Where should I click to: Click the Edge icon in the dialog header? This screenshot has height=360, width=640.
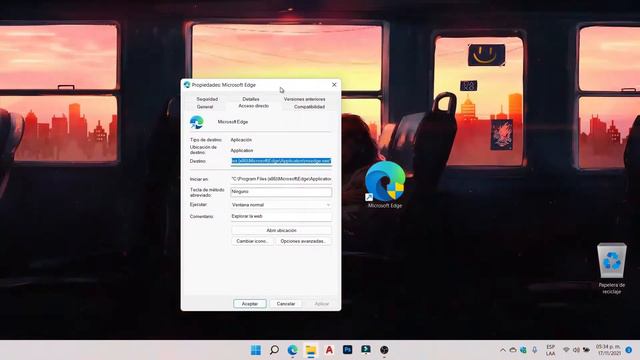coord(197,122)
